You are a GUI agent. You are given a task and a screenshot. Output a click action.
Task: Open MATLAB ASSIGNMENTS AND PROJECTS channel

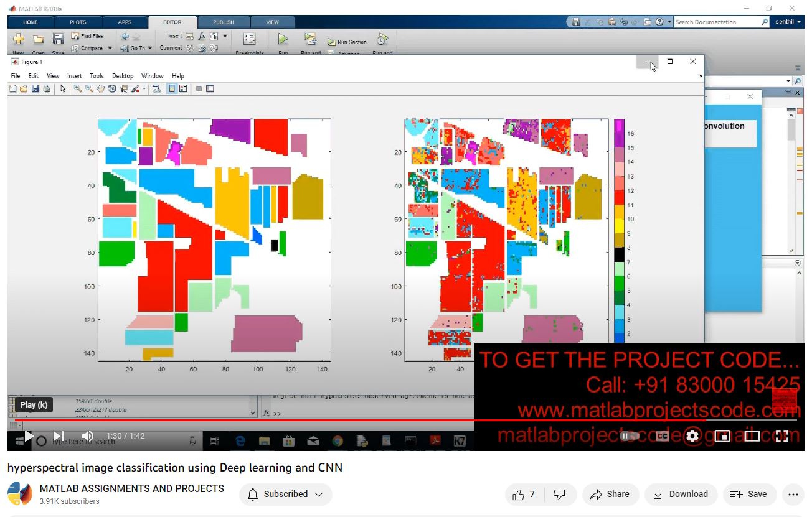tap(131, 488)
